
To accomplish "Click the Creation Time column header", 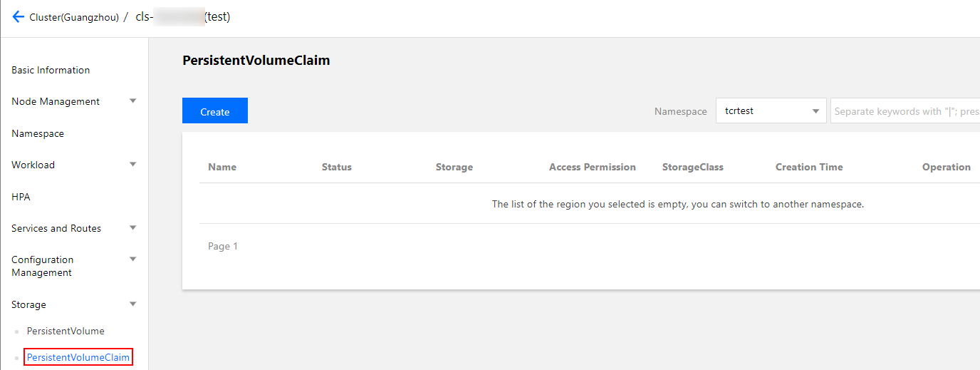I will (809, 167).
